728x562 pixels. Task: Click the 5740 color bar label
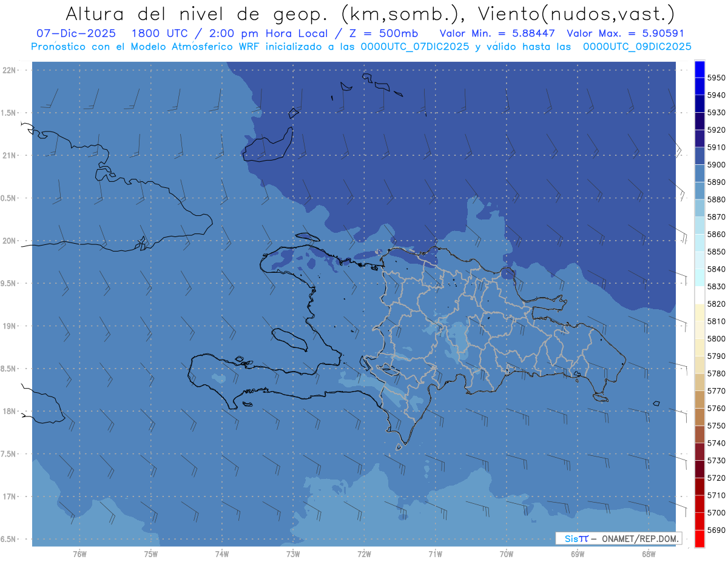coord(716,443)
